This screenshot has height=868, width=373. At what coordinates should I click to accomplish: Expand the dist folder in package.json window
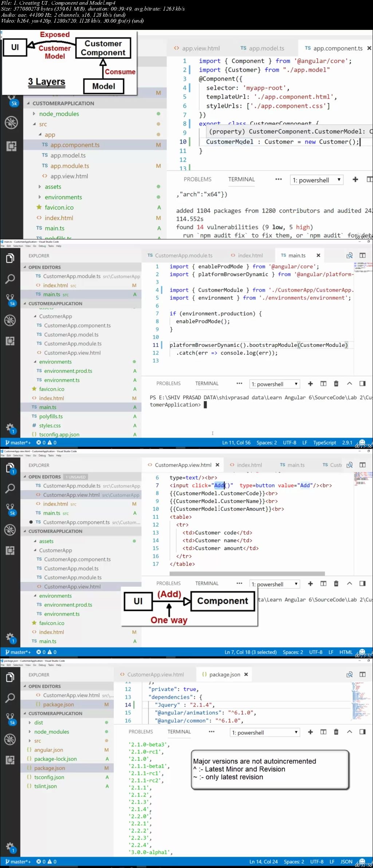point(30,723)
